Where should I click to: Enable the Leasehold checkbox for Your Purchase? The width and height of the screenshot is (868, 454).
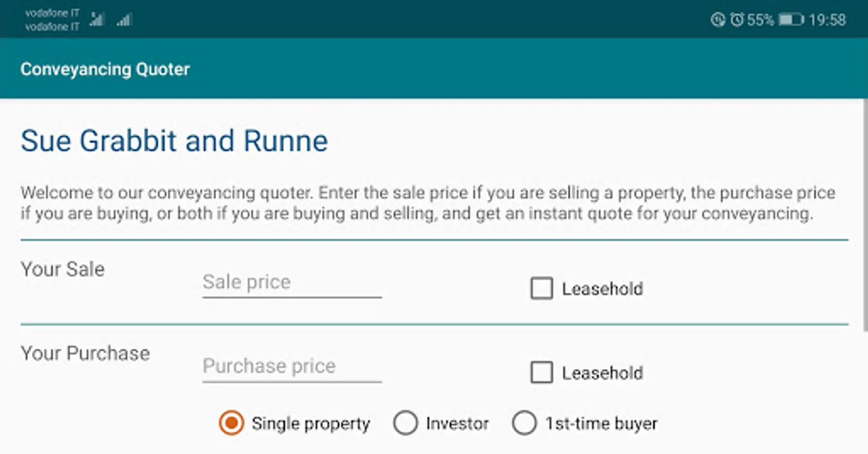click(x=541, y=373)
